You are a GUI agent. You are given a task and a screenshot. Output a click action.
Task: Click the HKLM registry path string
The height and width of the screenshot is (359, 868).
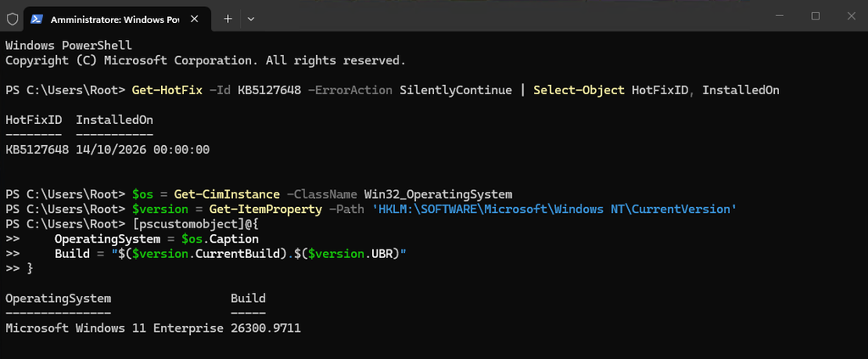(554, 210)
